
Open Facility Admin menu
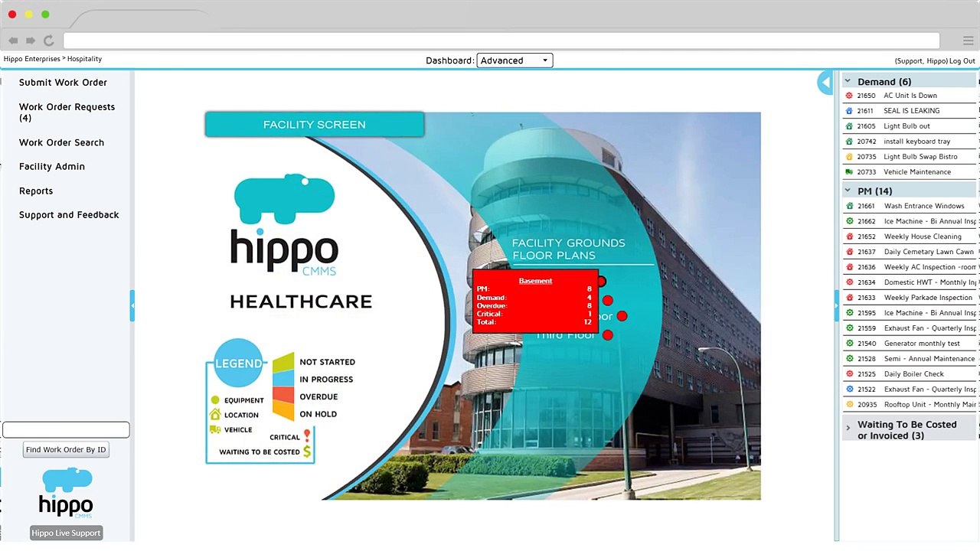click(52, 167)
